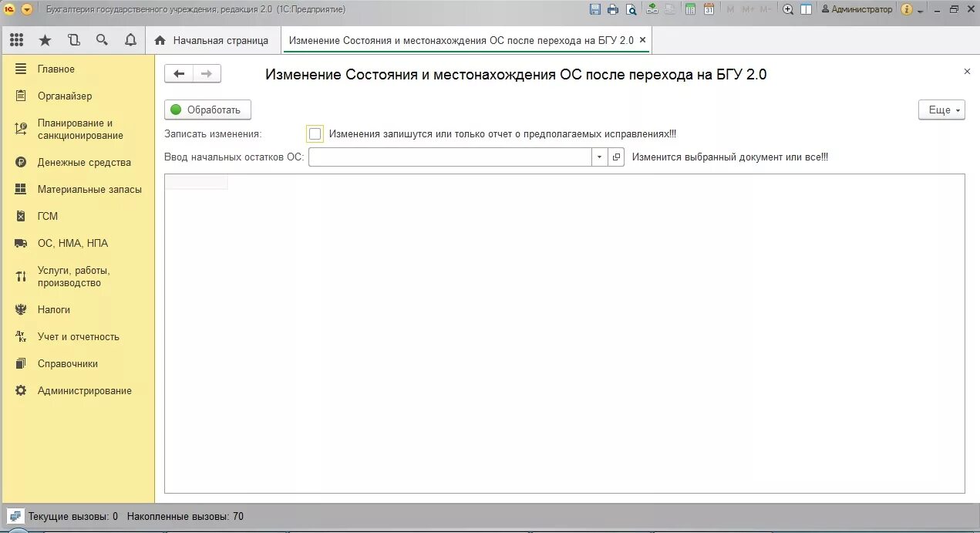Open the History scroll icon

tap(73, 40)
